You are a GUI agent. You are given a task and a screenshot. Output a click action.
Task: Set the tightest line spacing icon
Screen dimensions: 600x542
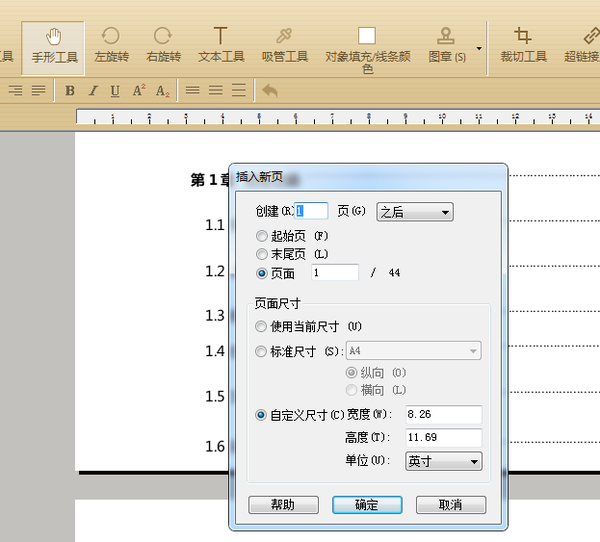[x=192, y=91]
